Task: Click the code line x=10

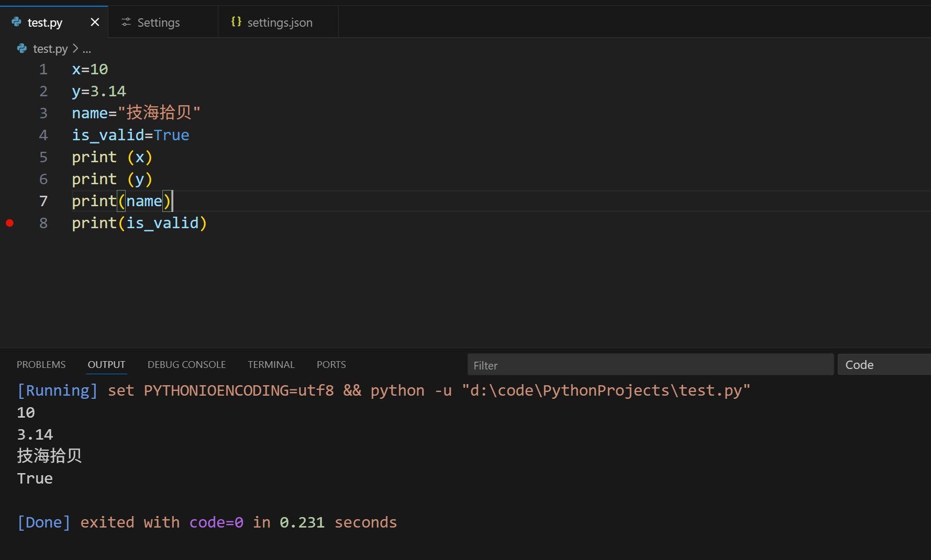Action: 90,69
